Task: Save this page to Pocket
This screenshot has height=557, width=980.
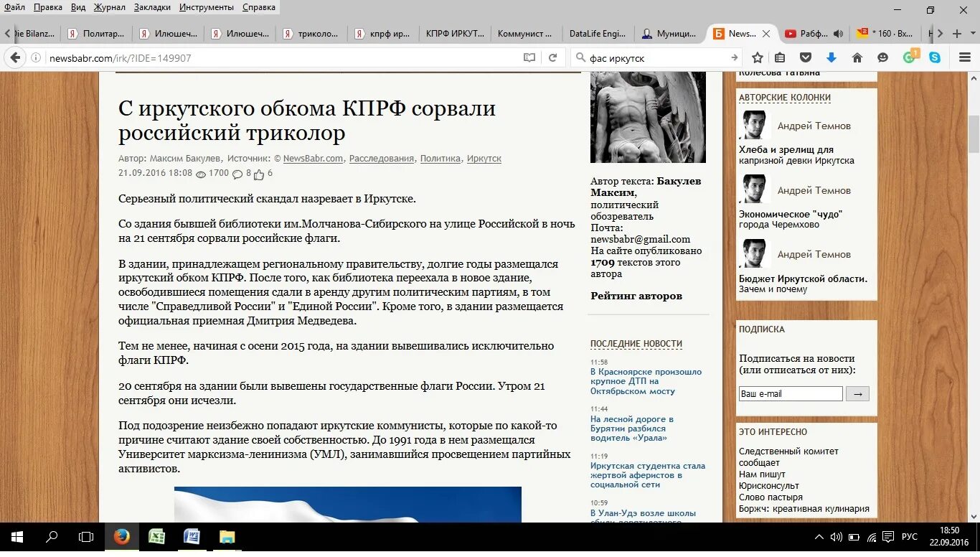Action: click(806, 57)
